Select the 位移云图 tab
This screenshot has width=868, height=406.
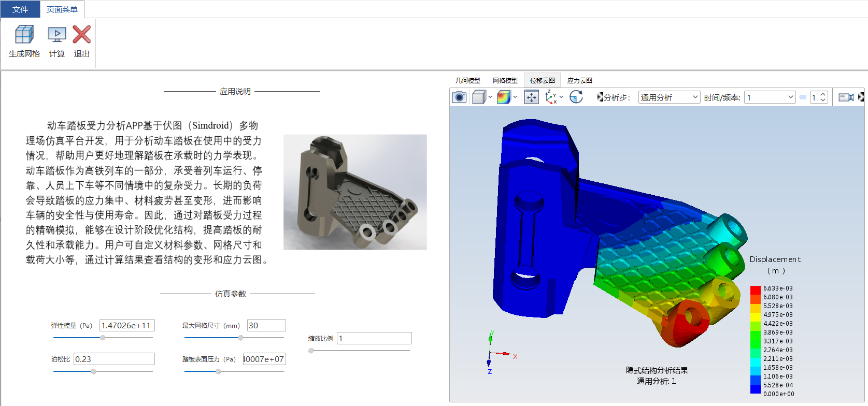click(543, 80)
